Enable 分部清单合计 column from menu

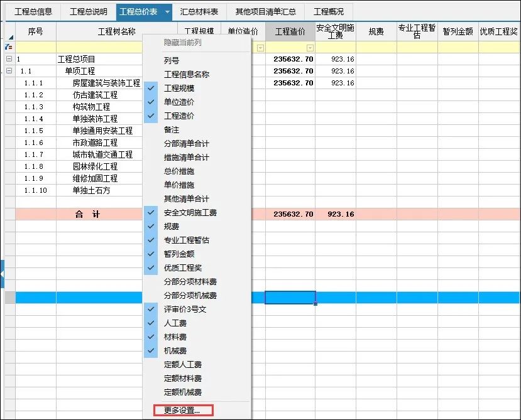186,143
